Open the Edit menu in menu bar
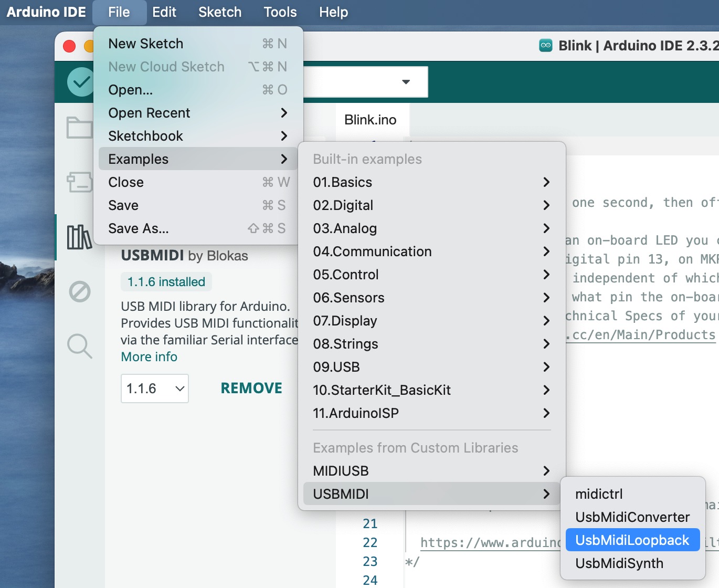 tap(164, 12)
